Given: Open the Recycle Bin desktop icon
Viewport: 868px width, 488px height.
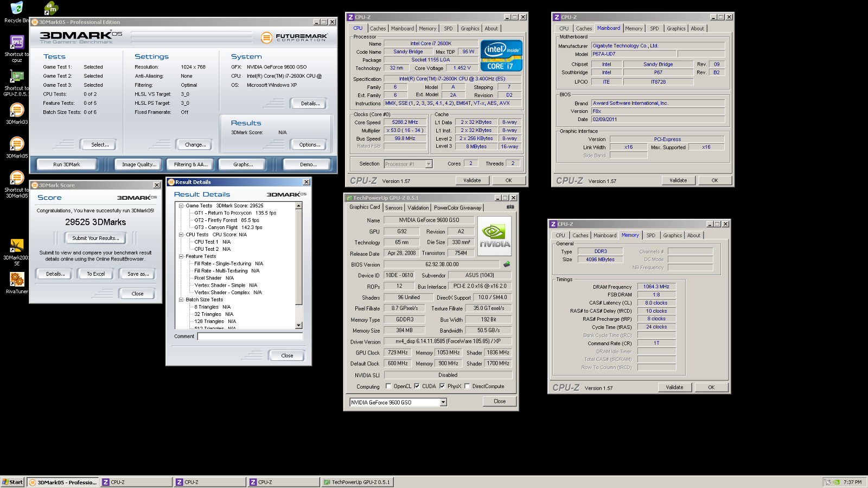Looking at the screenshot, I should coord(17,8).
